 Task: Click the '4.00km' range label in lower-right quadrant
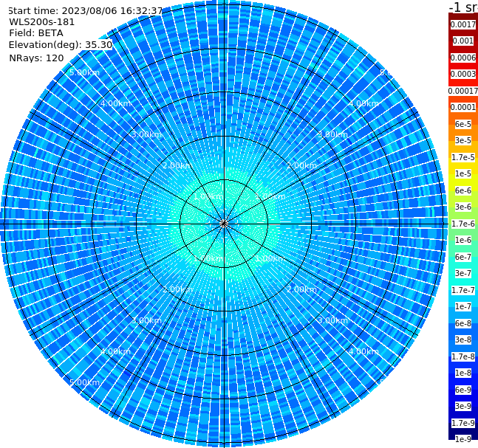tap(363, 351)
